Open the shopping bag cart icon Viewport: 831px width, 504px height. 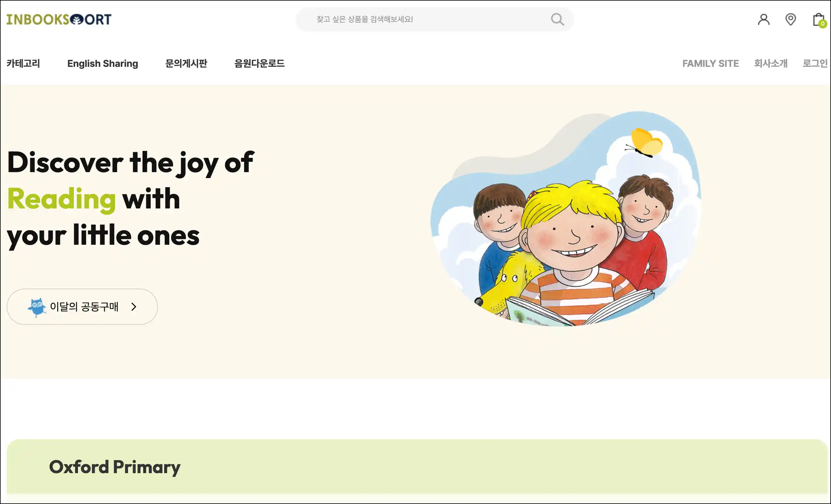pyautogui.click(x=818, y=19)
